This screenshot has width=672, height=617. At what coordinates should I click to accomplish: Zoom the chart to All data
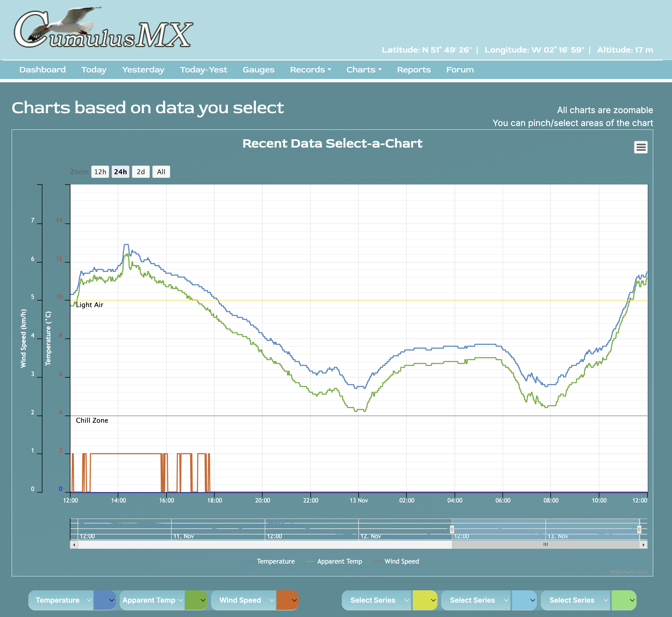pyautogui.click(x=161, y=172)
